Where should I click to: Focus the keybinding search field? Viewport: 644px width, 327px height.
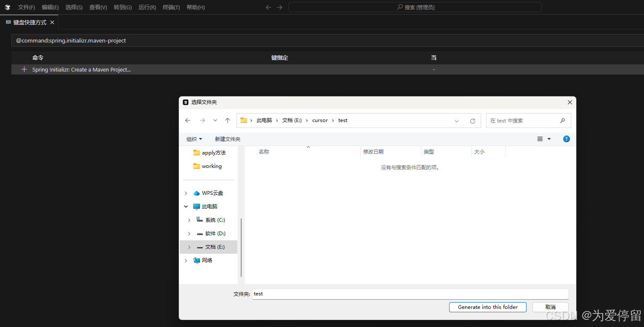[x=327, y=40]
